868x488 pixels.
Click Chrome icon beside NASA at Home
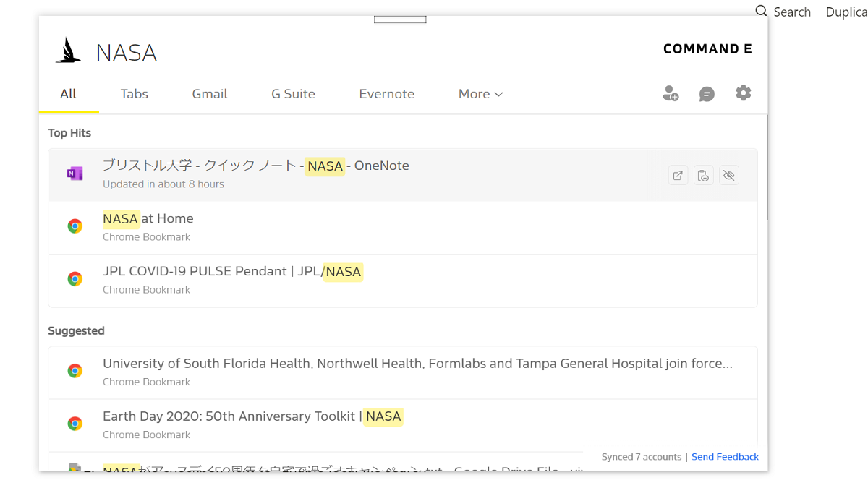(75, 226)
